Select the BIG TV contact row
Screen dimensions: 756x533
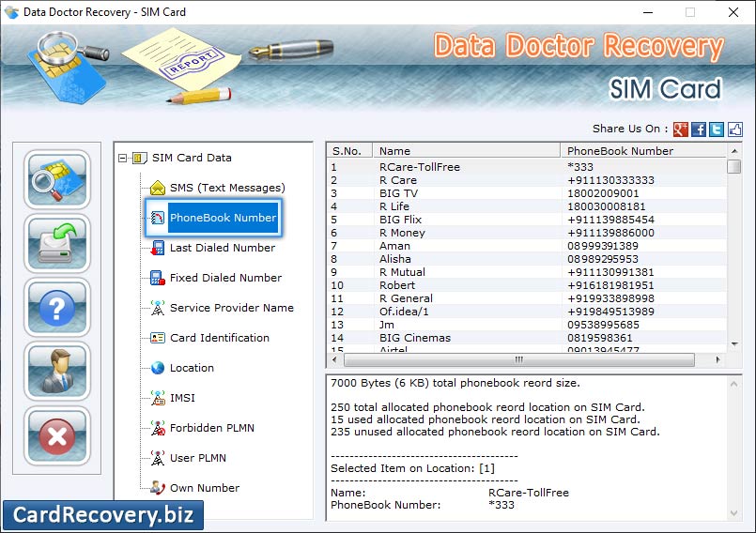click(x=527, y=193)
